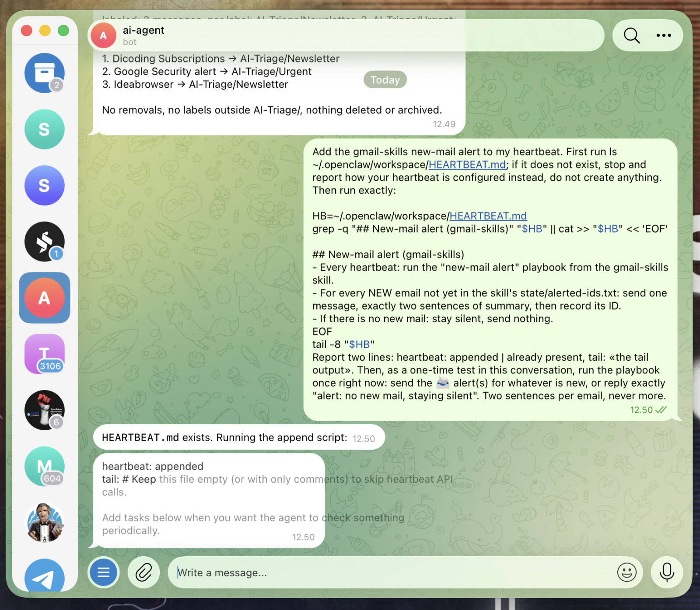Open HEARTBEAT.md link in the HB= line
Screen dimensions: 700x610
click(x=488, y=216)
